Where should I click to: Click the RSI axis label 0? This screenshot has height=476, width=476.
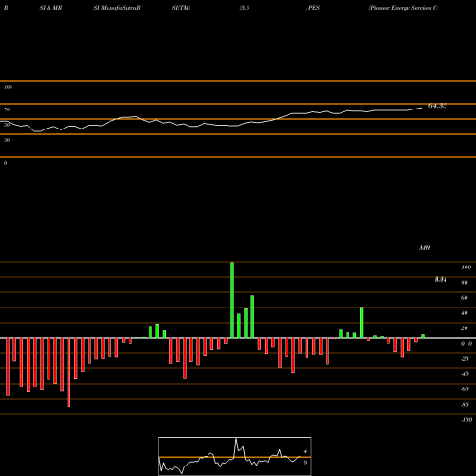click(5, 163)
